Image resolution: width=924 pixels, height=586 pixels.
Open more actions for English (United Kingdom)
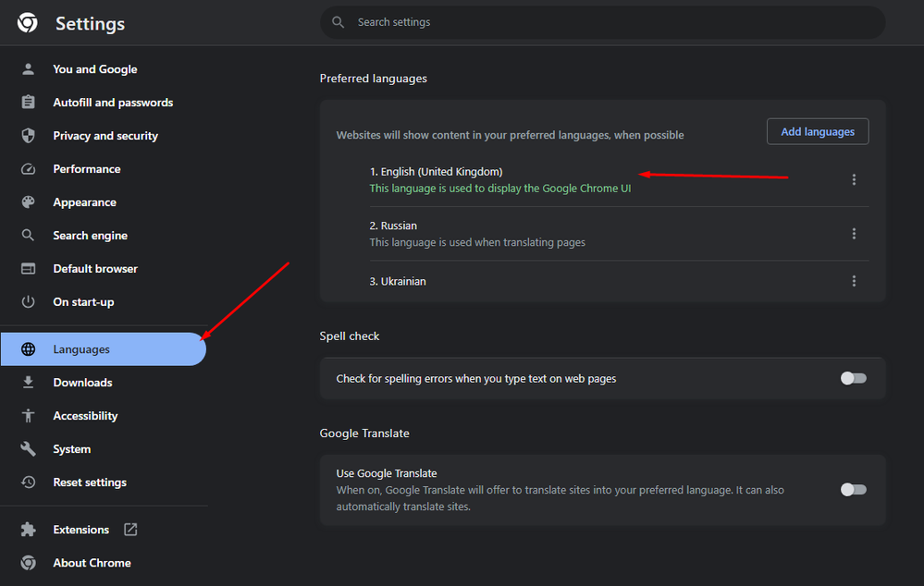pyautogui.click(x=854, y=179)
